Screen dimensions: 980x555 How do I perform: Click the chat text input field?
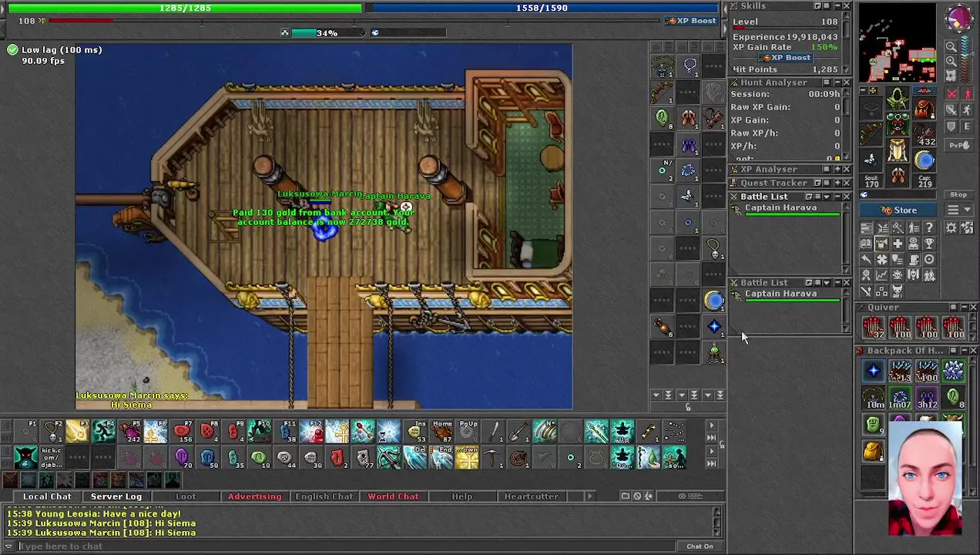(x=347, y=547)
